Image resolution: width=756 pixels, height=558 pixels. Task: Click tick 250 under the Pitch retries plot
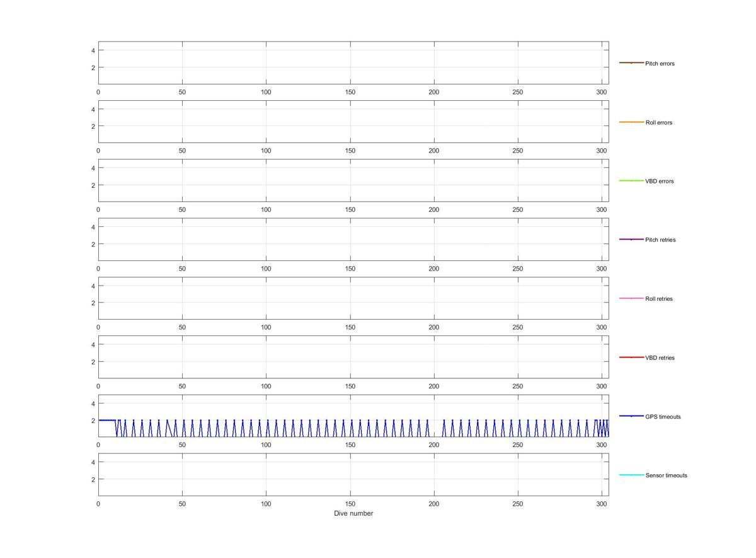tap(518, 269)
